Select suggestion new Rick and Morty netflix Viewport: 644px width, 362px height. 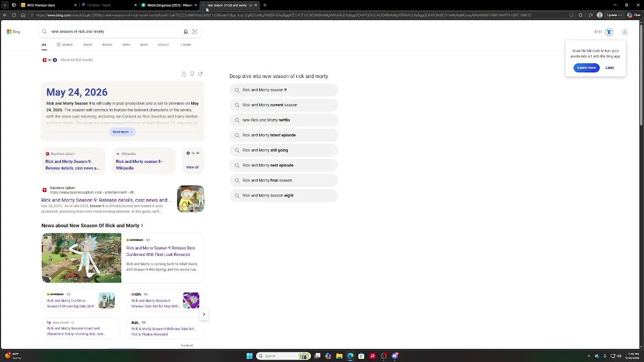(x=284, y=120)
